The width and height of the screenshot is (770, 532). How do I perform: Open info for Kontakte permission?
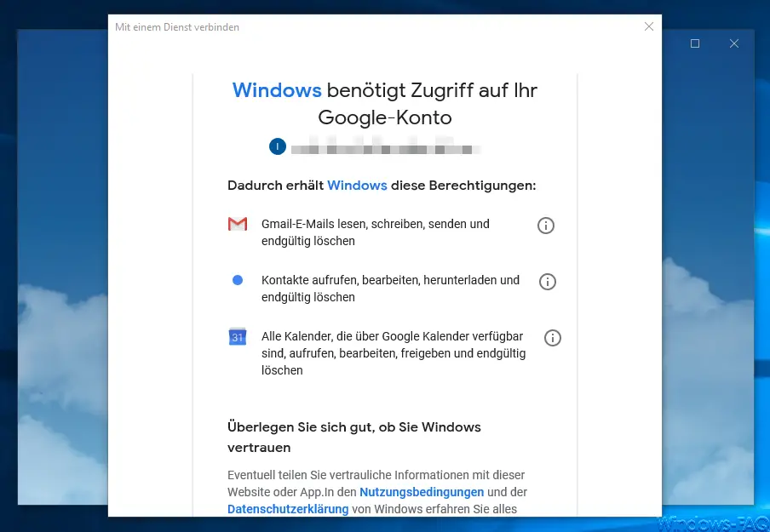point(548,282)
